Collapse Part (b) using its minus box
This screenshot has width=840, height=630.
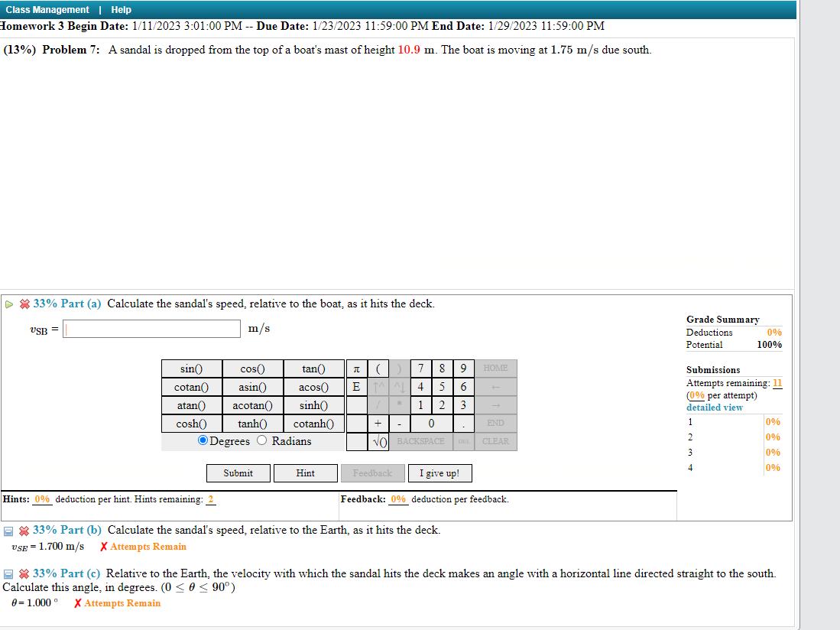(x=8, y=530)
